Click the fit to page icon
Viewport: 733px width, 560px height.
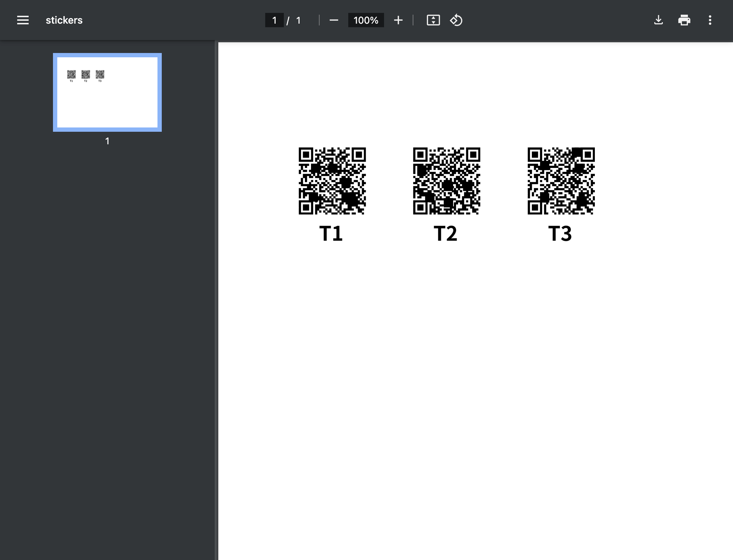[433, 20]
